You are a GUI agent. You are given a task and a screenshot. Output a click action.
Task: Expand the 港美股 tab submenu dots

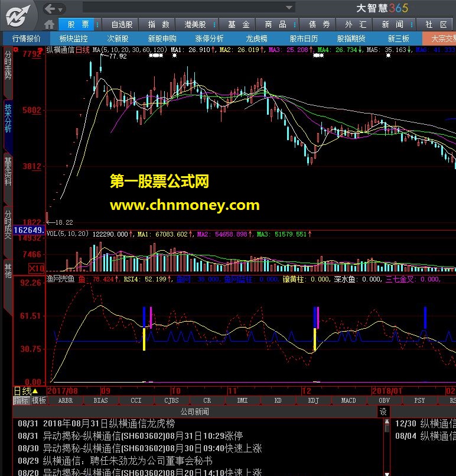click(x=214, y=24)
